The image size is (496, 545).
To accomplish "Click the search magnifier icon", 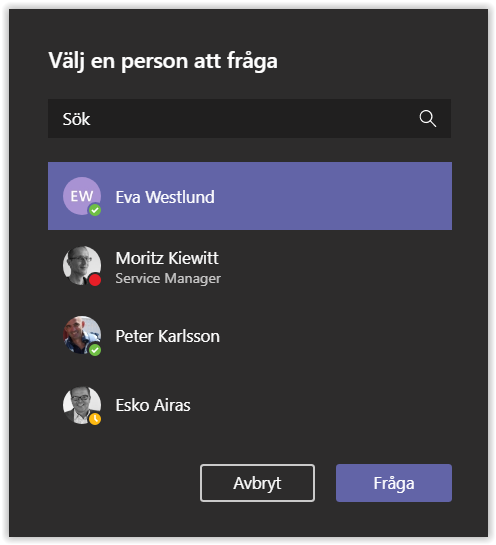I will point(428,119).
